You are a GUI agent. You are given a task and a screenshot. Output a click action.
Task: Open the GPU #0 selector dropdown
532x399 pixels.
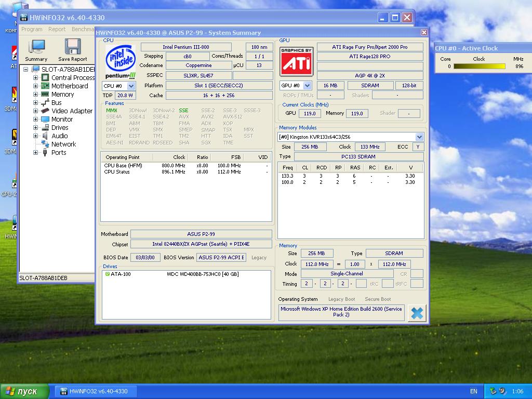[x=307, y=86]
